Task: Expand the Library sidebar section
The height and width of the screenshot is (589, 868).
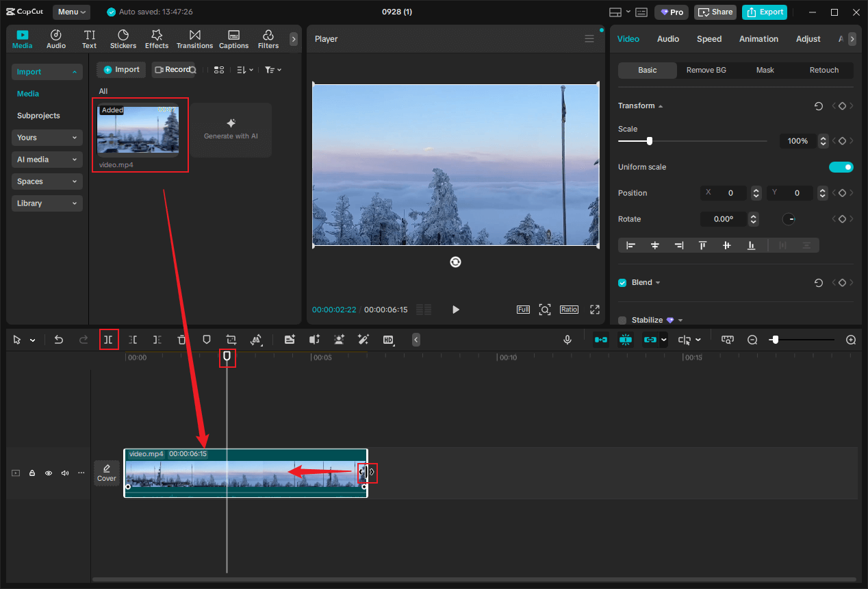Action: point(47,203)
